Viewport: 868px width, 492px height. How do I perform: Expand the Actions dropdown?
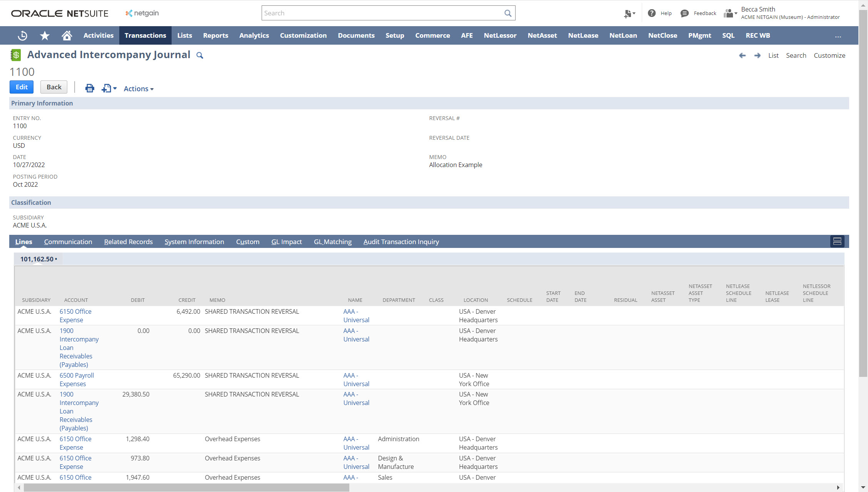click(x=139, y=89)
